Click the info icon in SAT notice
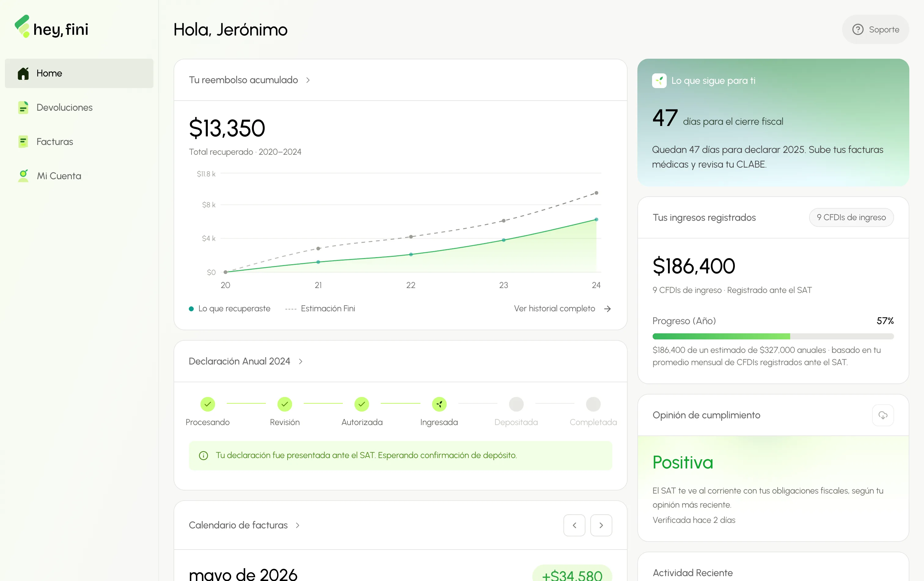The height and width of the screenshot is (581, 924). [204, 455]
